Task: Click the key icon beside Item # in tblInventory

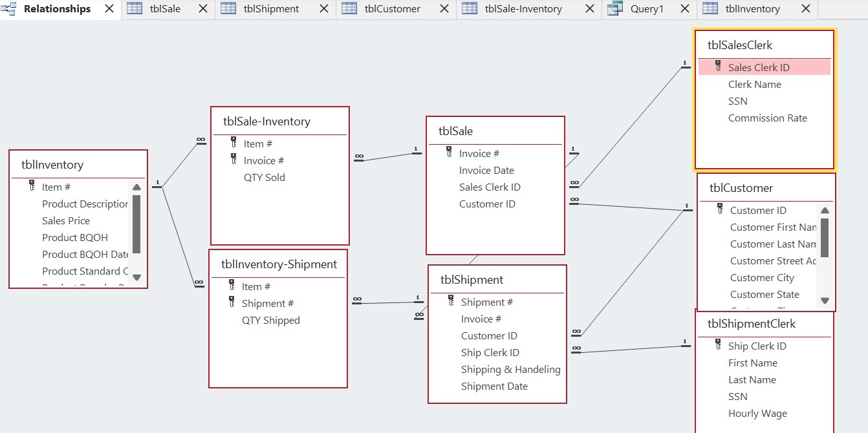Action: (x=30, y=187)
